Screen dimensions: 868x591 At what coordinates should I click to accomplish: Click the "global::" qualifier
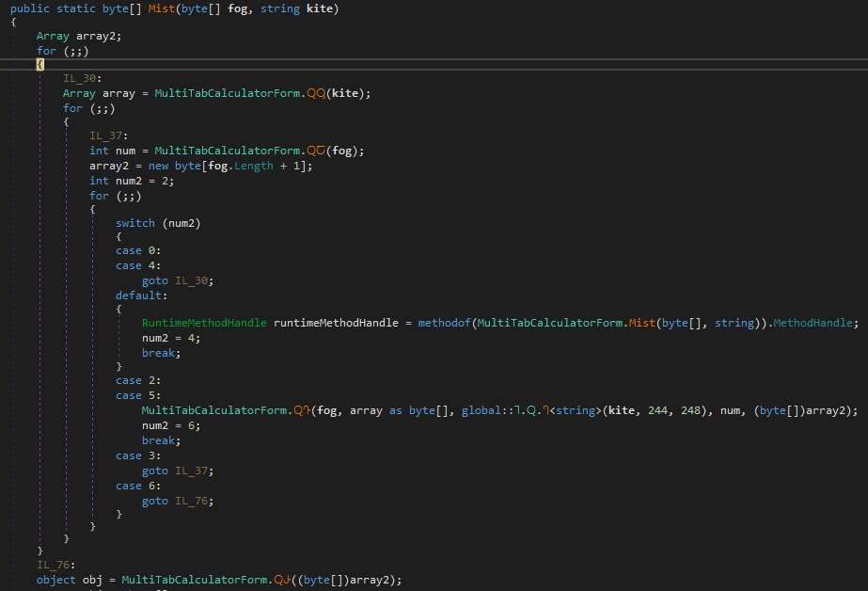(x=488, y=410)
